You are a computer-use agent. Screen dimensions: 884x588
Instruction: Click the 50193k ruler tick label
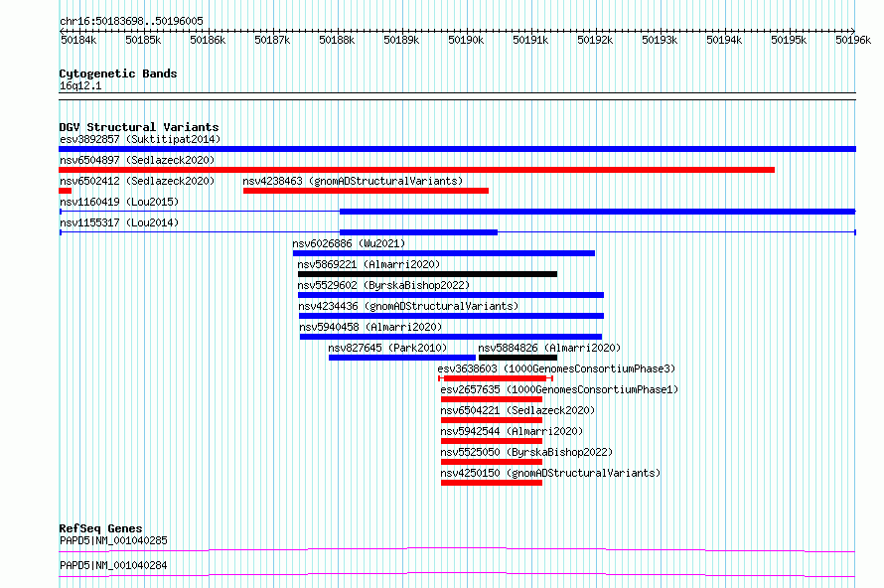660,40
